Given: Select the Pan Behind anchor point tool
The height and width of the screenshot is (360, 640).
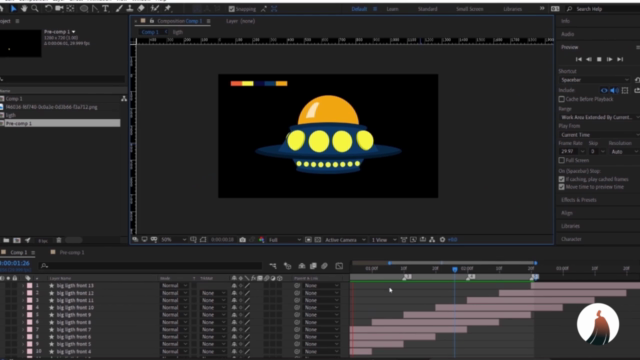Looking at the screenshot, I should [70, 9].
